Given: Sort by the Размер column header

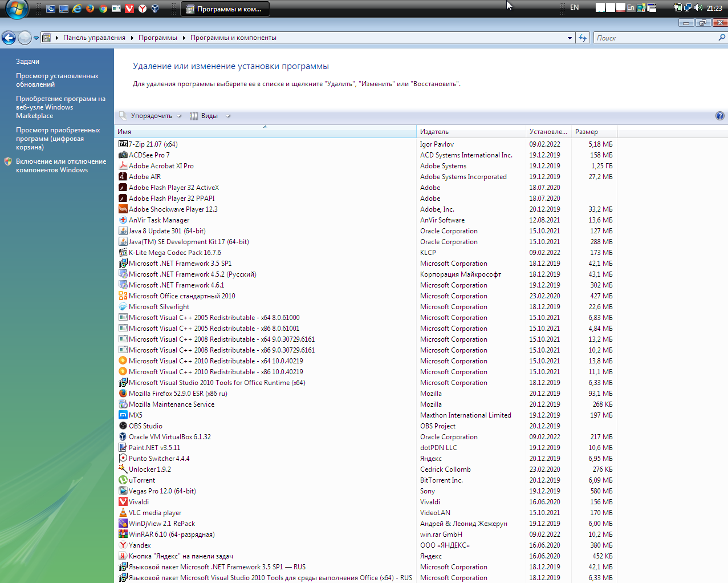Looking at the screenshot, I should pos(595,132).
